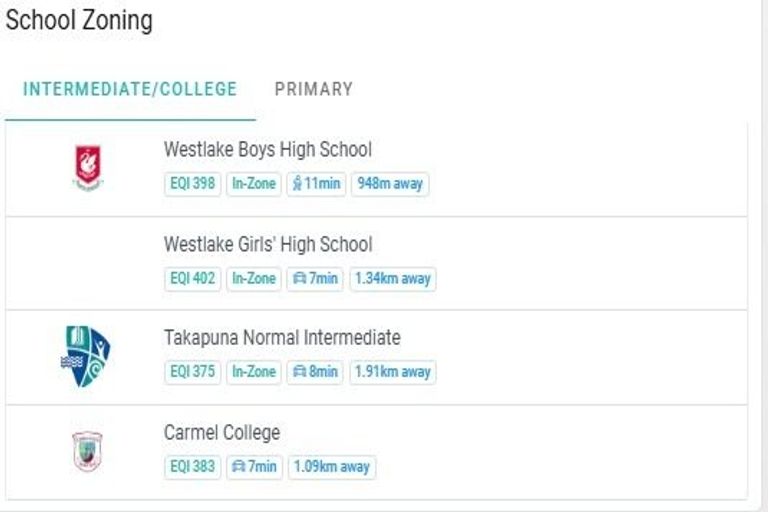Click the EQI 402 badge
This screenshot has width=768, height=512.
[192, 279]
